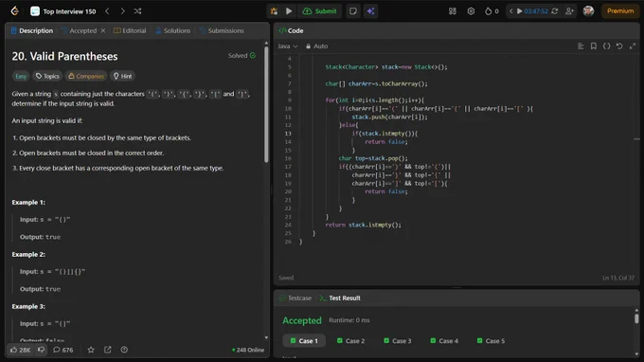Switch to the Submissions tab
Viewport: 644px width, 362px height.
point(222,30)
